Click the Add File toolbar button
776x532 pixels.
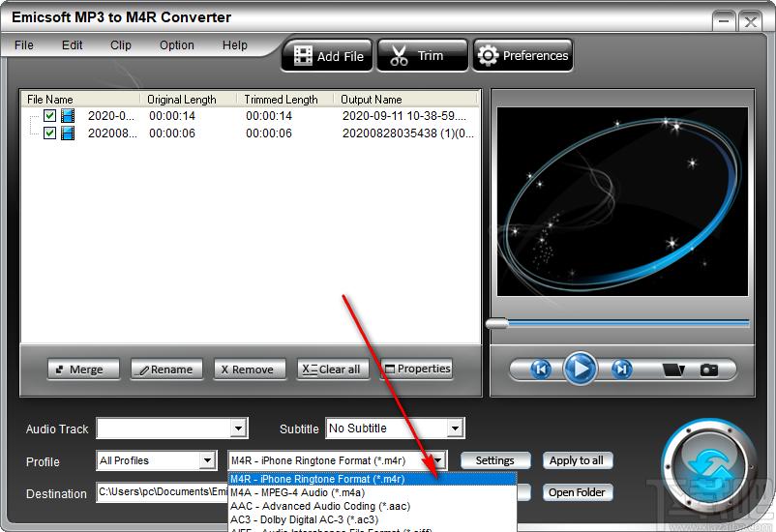327,56
